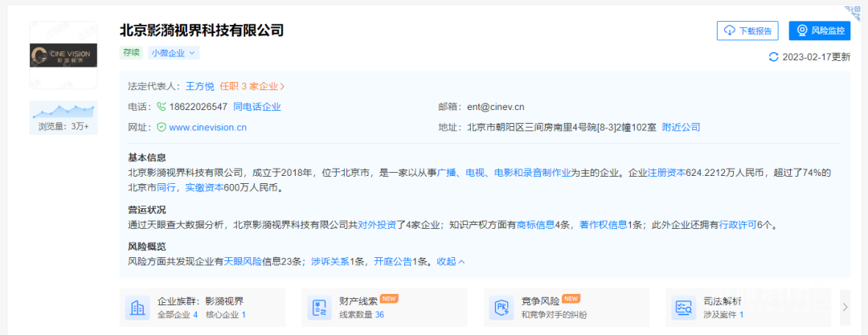
Task: Open legal representative 王方悦 link
Action: [200, 86]
